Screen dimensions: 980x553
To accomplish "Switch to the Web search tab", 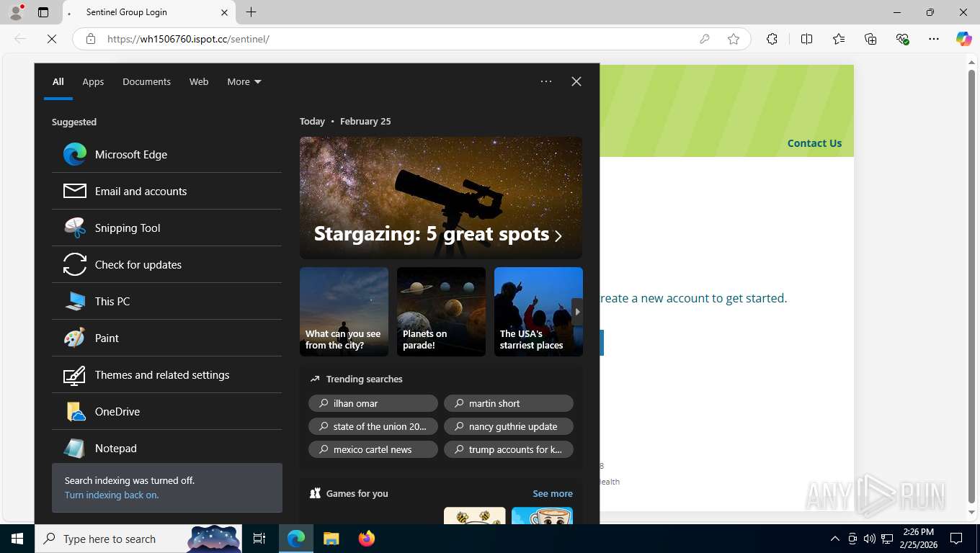I will pos(199,81).
